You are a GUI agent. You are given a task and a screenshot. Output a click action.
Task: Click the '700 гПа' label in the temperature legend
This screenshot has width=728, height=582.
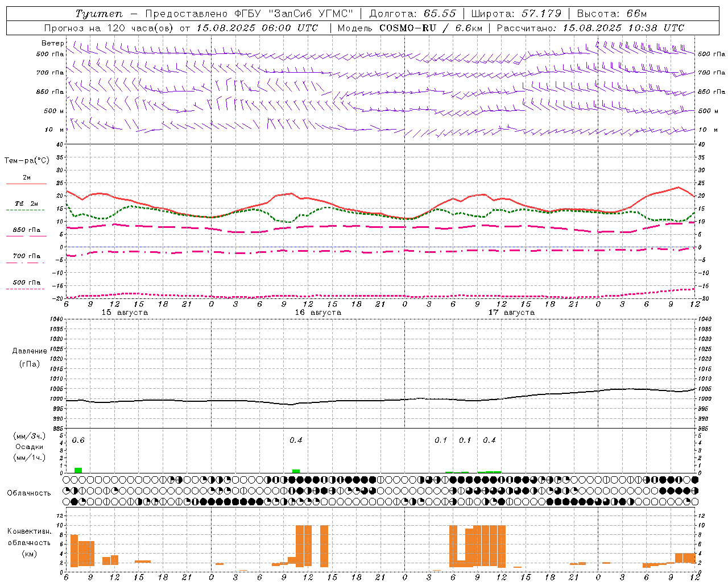click(x=26, y=256)
